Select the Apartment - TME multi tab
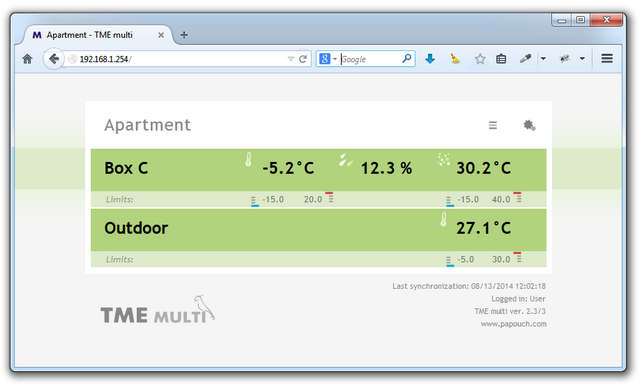640x388 pixels. tap(94, 35)
